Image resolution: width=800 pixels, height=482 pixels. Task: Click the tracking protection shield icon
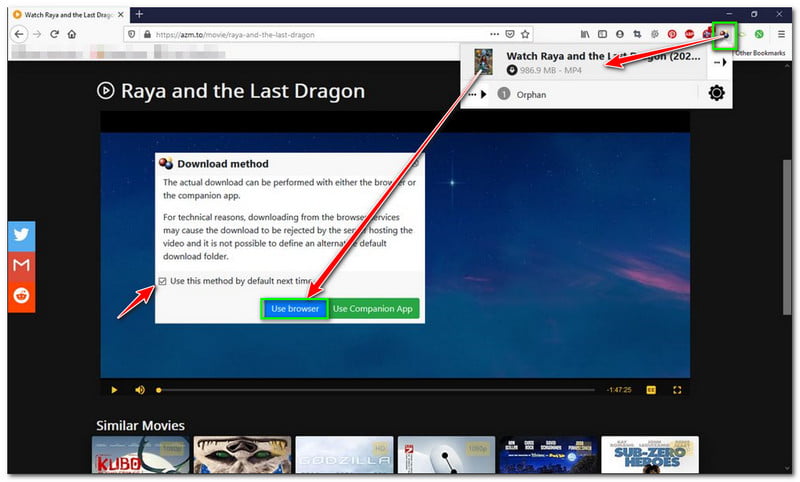[x=132, y=34]
